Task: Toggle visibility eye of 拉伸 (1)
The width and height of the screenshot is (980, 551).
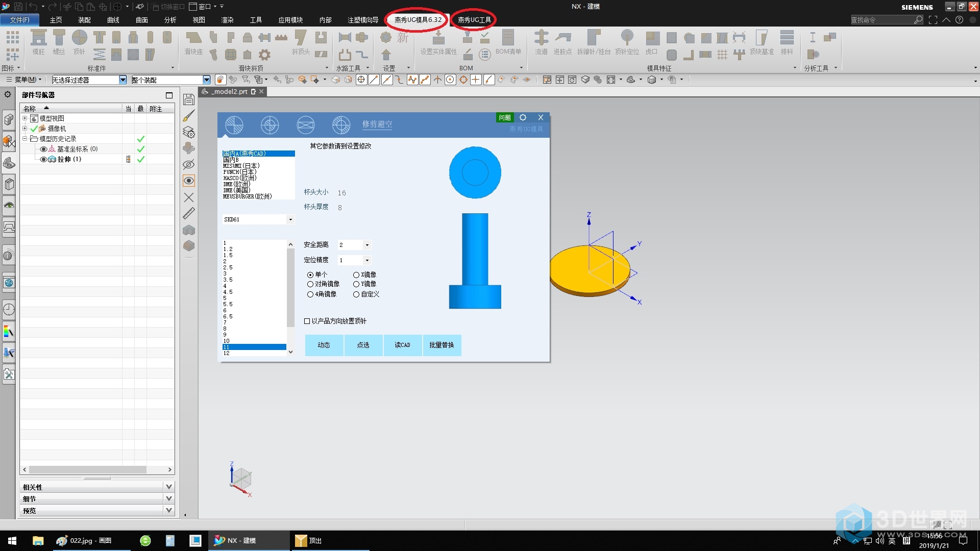Action: click(x=43, y=159)
